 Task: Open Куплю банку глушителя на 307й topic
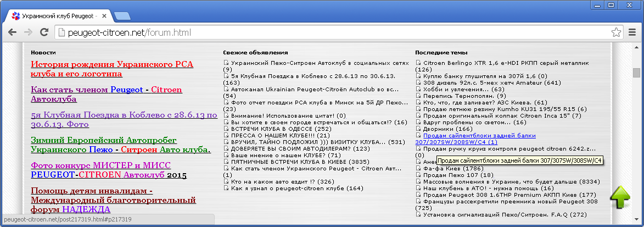[485, 76]
